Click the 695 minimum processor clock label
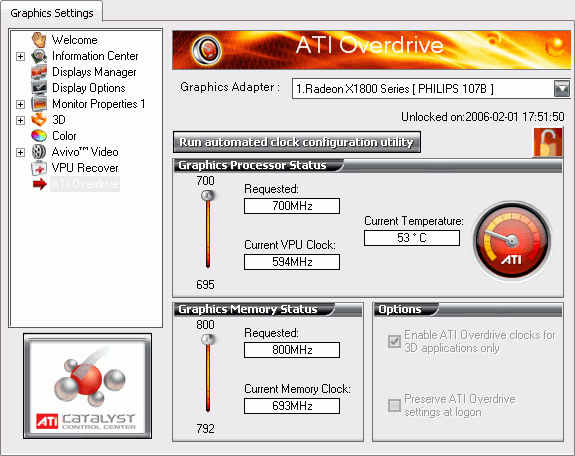The image size is (575, 456). click(x=205, y=285)
